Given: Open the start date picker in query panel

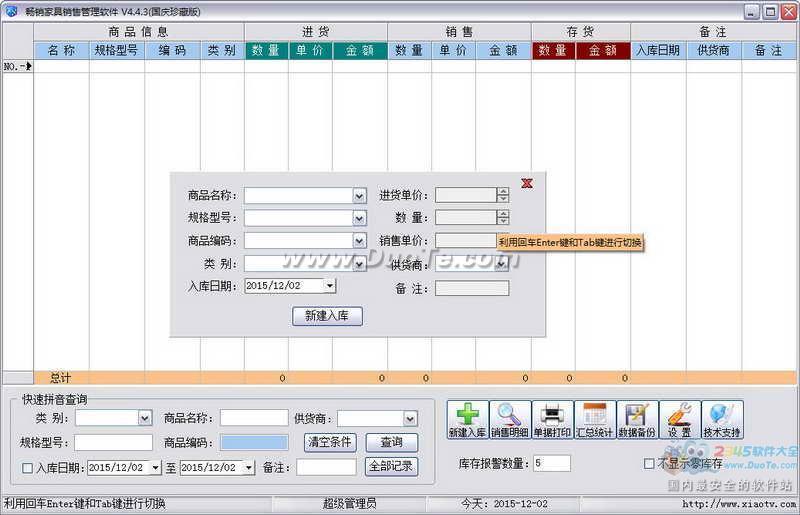Looking at the screenshot, I should click(155, 468).
